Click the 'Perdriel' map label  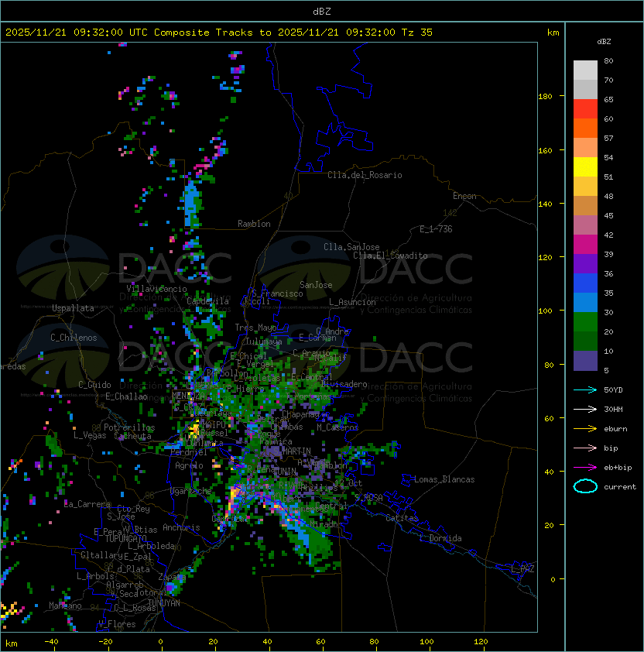coord(189,452)
